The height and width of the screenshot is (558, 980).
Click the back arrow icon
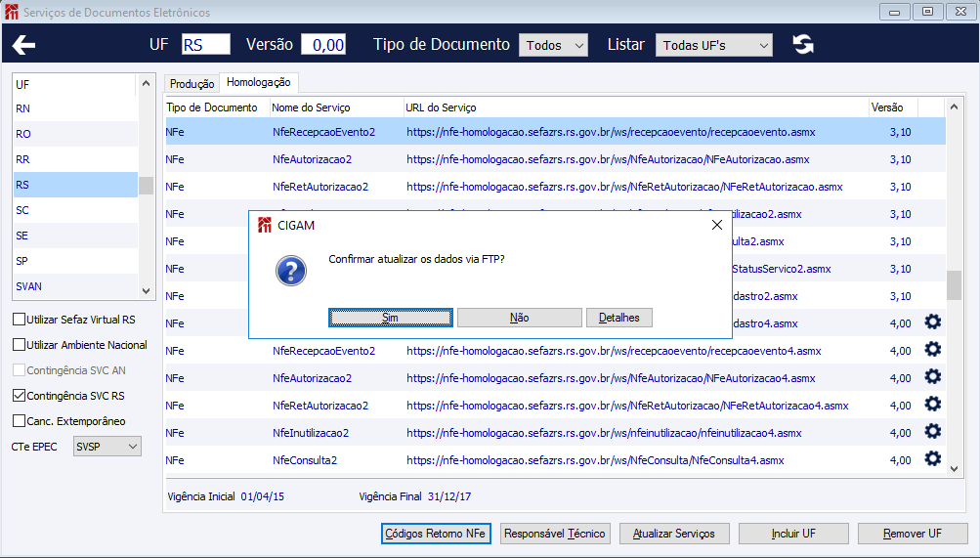point(23,44)
